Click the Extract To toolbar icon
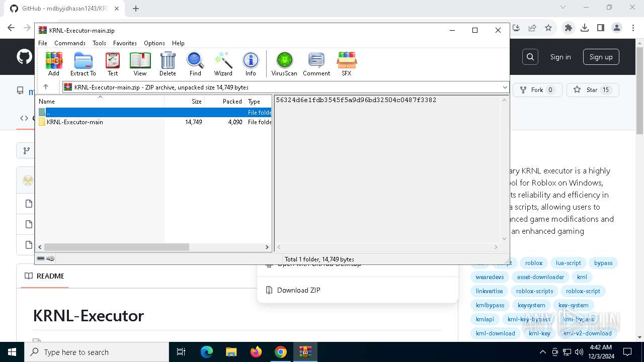This screenshot has width=644, height=362. 83,64
